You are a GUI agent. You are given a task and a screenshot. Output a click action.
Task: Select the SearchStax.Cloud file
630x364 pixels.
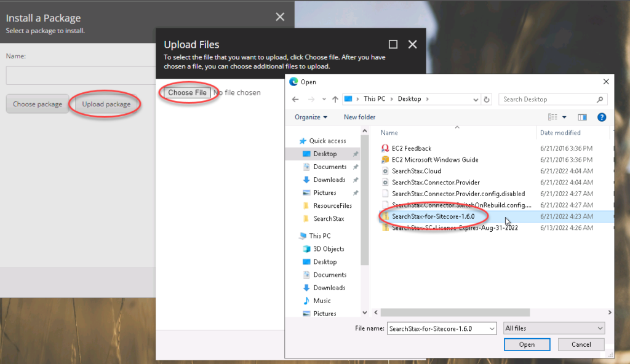point(410,171)
